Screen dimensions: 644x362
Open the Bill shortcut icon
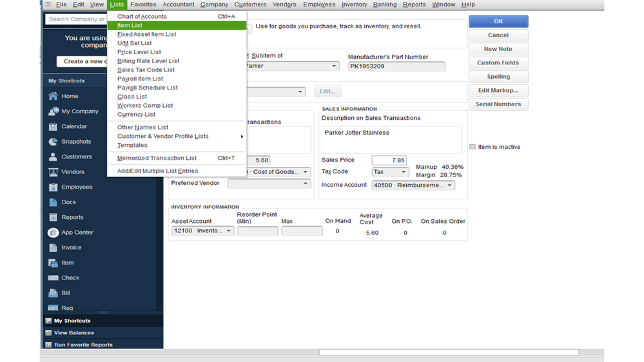(53, 293)
